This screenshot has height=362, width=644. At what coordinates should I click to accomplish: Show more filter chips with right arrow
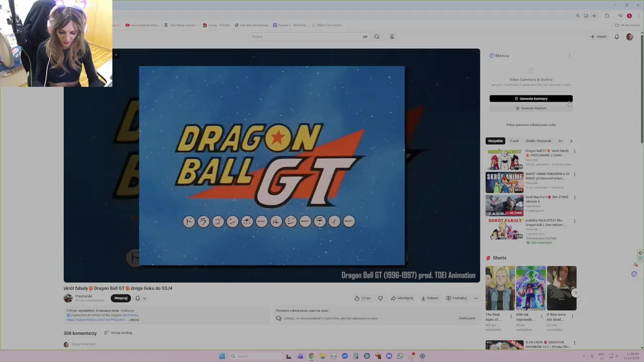(x=571, y=141)
